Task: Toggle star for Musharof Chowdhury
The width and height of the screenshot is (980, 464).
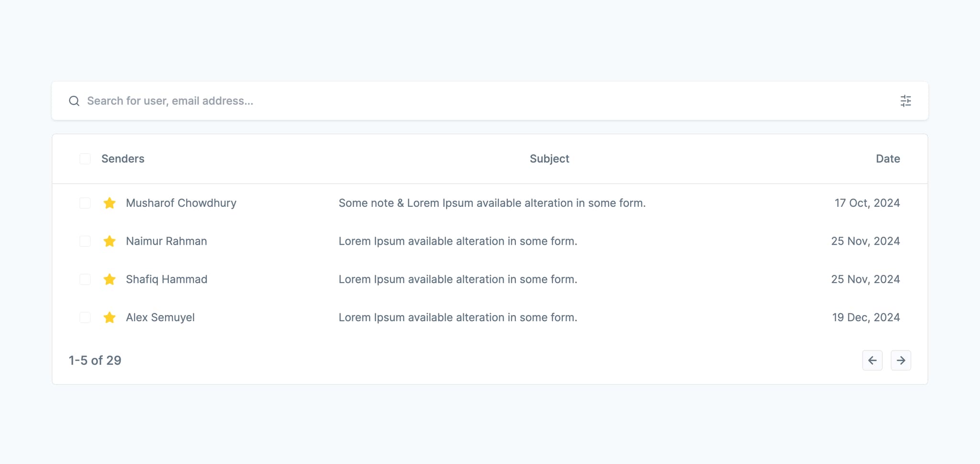Action: click(110, 203)
